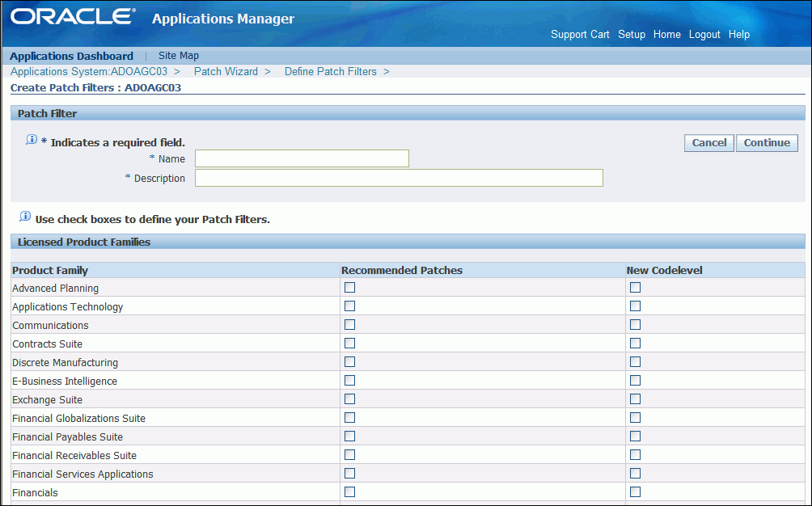Check New Codelevel for Discrete Manufacturing
Viewport: 812px width, 506px height.
tap(636, 362)
